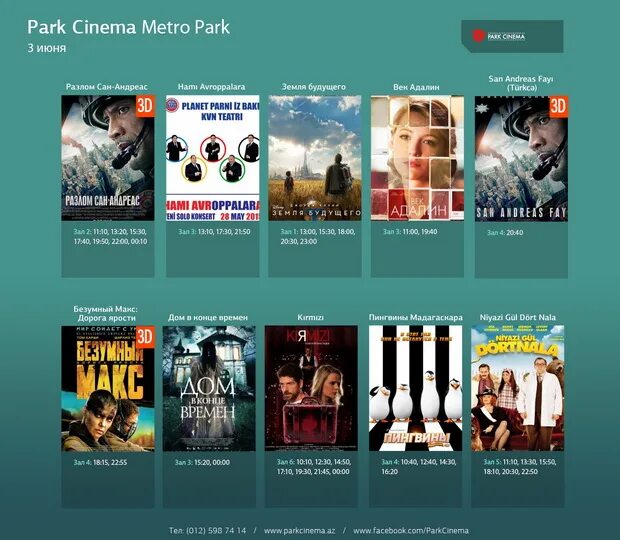Click the 'Park Cinema Metro Park' heading
Image resolution: width=620 pixels, height=540 pixels.
click(129, 27)
